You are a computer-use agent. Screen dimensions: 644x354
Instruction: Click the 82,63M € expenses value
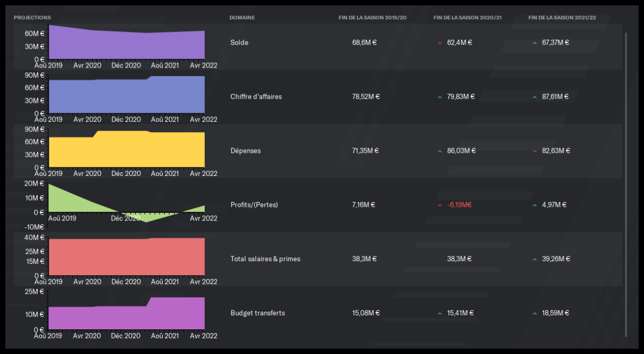tap(556, 151)
